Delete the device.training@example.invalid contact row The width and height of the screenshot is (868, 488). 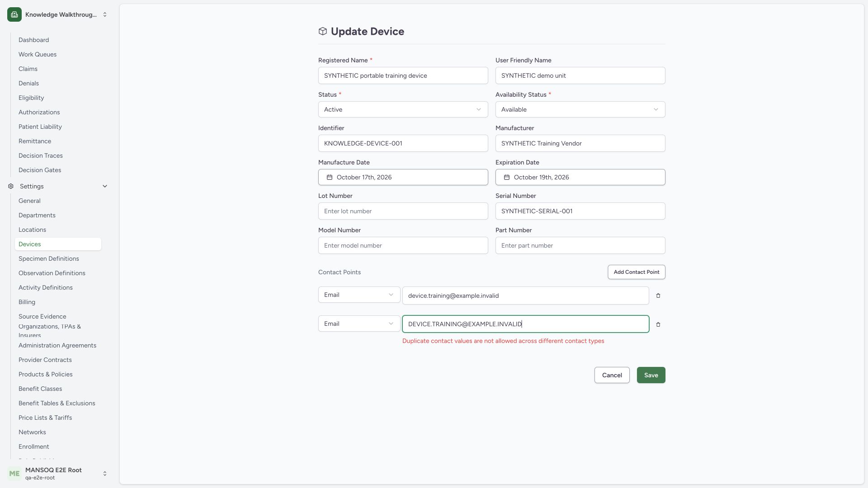658,296
